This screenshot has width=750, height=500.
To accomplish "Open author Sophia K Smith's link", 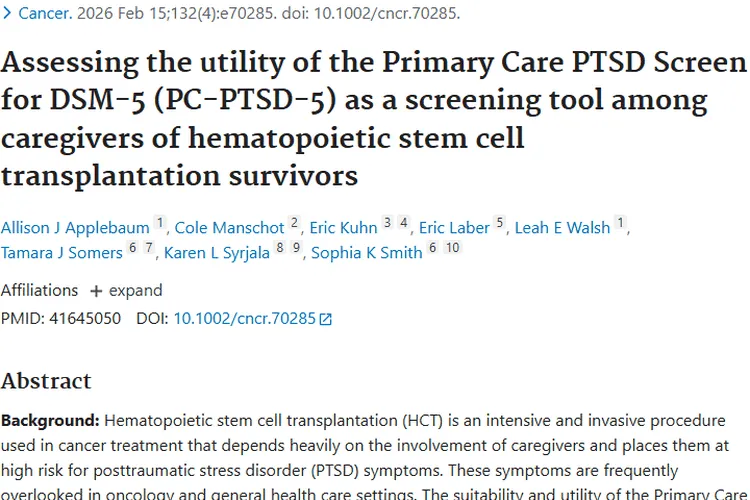I will (x=367, y=252).
